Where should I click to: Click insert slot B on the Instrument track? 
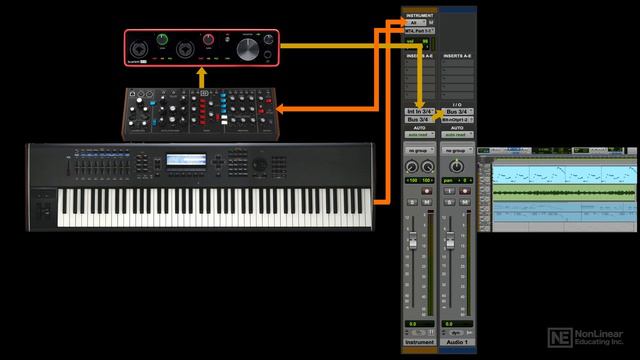coord(420,71)
